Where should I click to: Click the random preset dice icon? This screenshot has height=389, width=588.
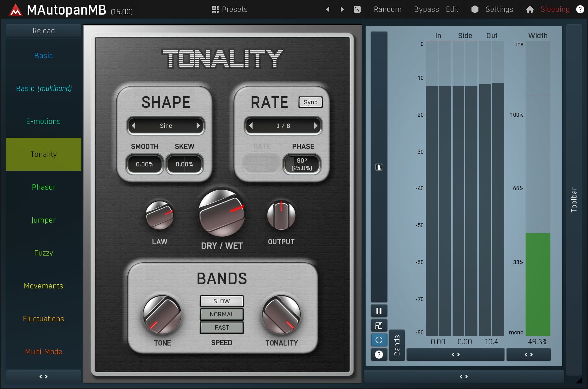click(x=357, y=9)
